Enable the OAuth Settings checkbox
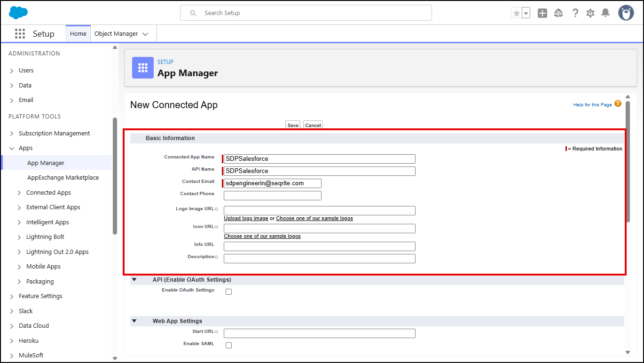This screenshot has width=644, height=363. (229, 292)
